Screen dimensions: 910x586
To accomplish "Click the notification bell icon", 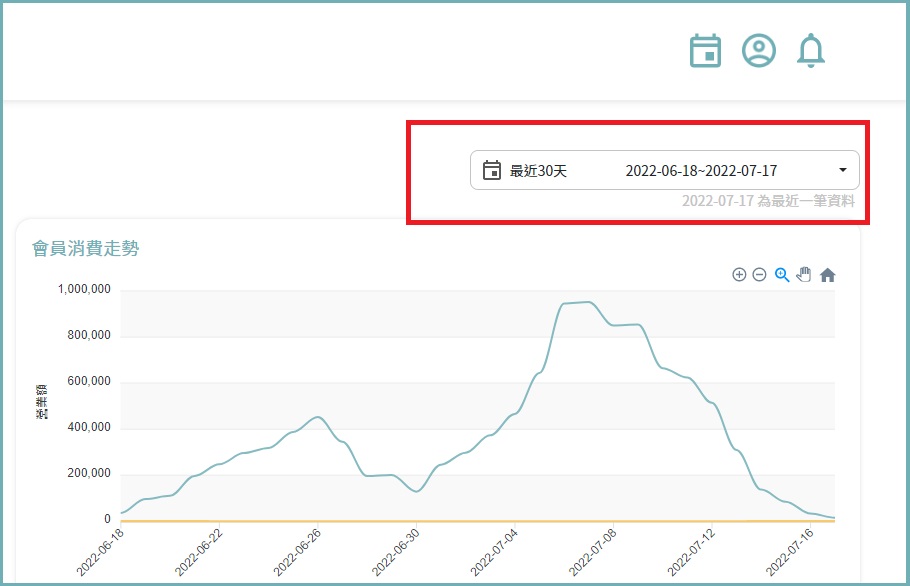I will click(811, 51).
